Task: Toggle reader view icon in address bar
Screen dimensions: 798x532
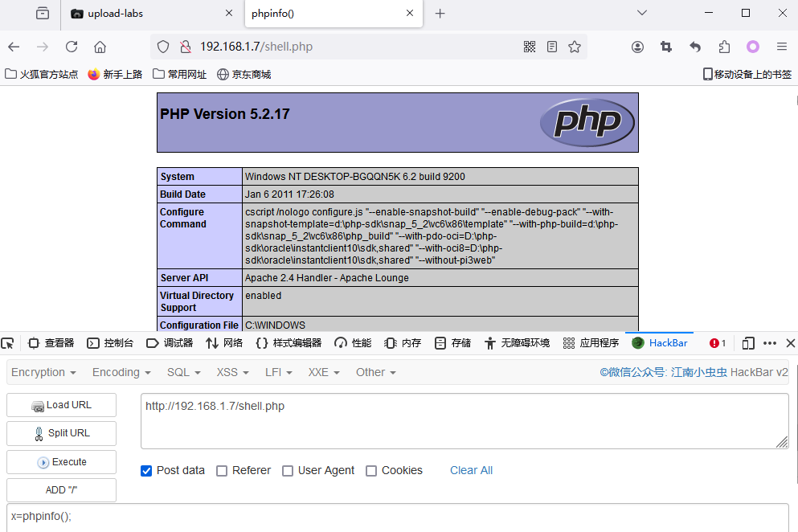Action: 552,47
